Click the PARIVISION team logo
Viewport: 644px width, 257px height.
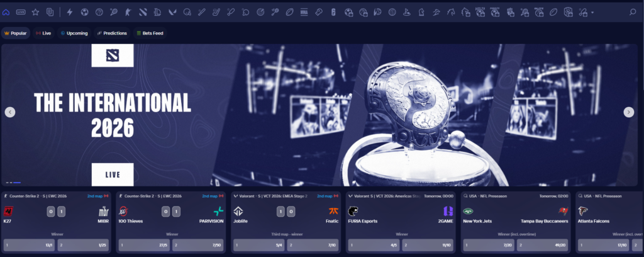218,212
